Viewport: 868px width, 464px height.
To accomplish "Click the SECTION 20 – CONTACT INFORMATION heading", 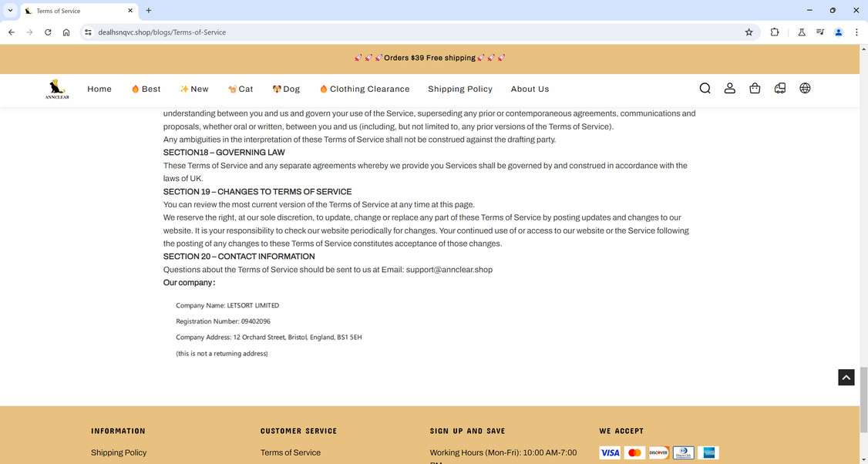I will tap(239, 257).
